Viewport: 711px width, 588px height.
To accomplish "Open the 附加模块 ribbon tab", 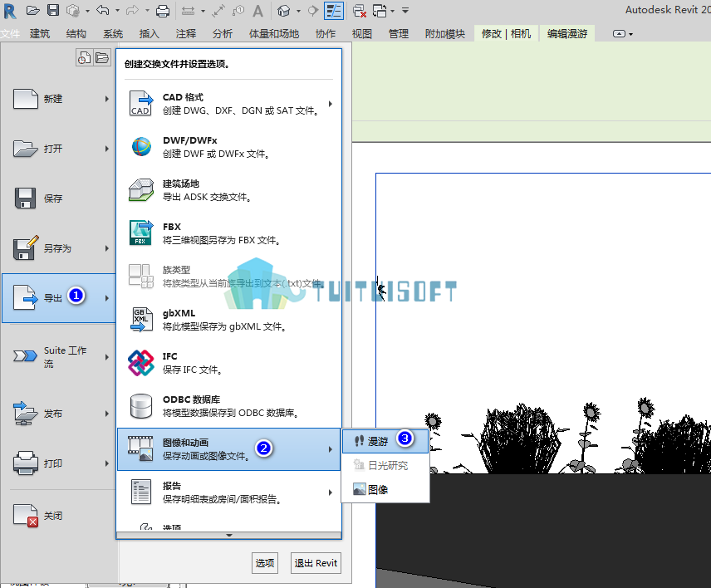I will tap(445, 33).
